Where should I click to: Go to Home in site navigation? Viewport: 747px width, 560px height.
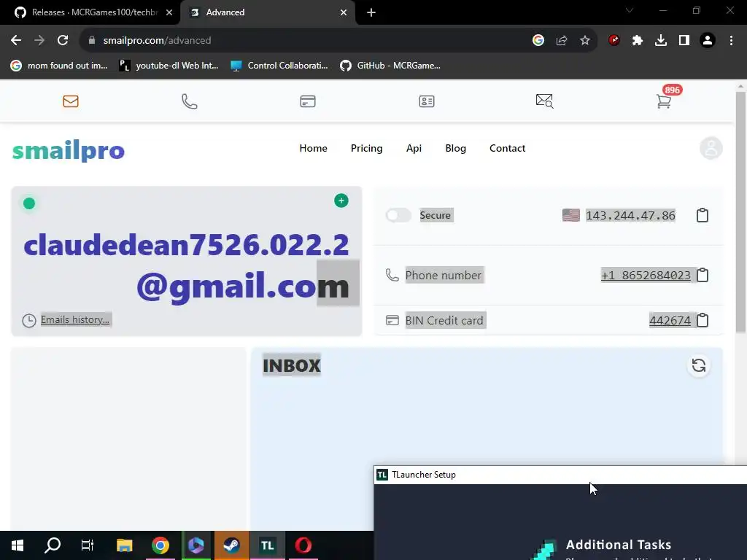pos(313,148)
